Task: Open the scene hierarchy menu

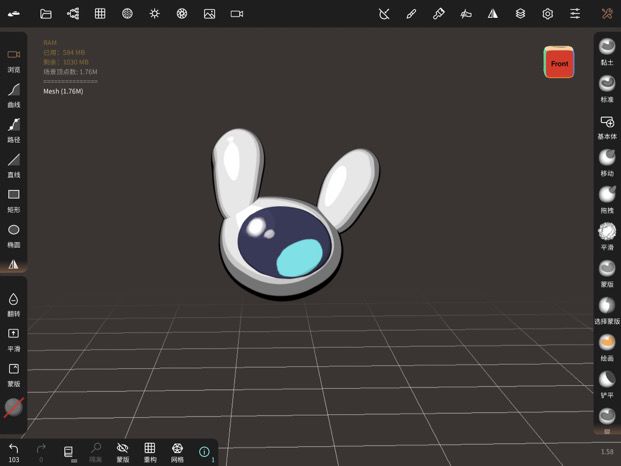Action: pyautogui.click(x=73, y=14)
